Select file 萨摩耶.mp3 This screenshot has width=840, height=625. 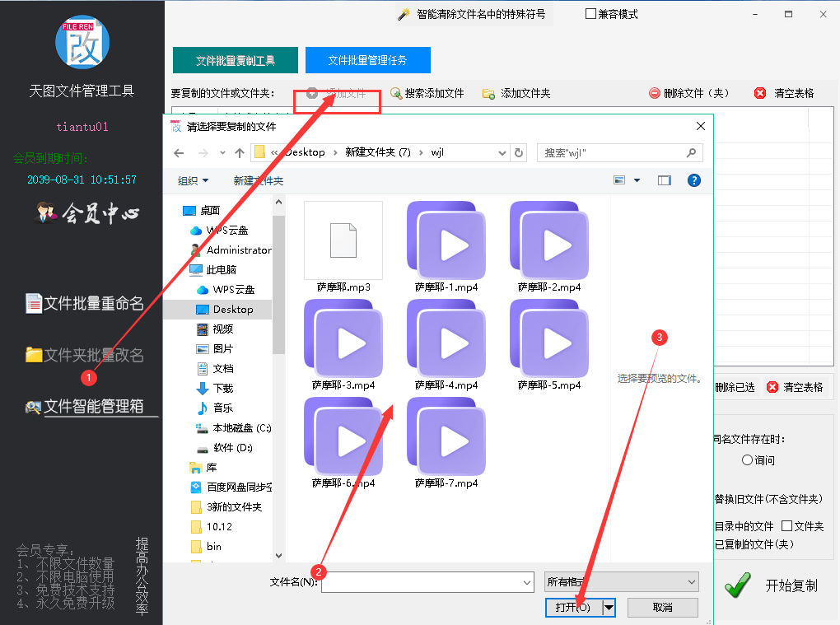coord(343,247)
